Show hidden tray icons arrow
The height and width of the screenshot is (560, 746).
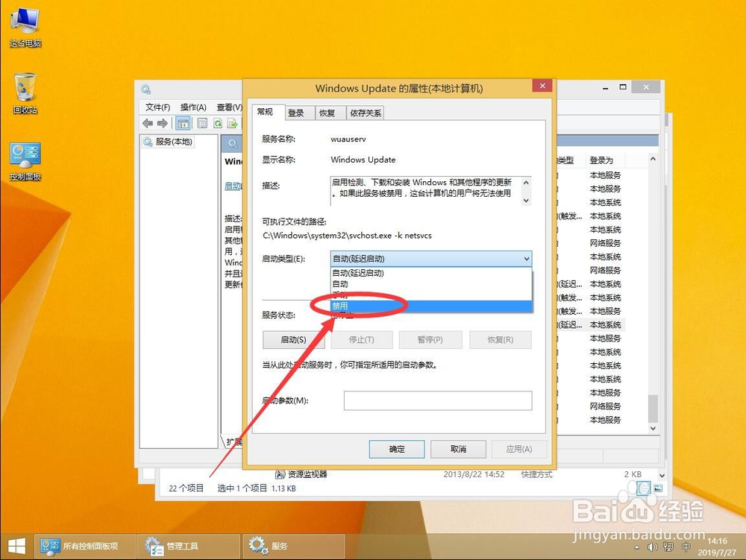tap(636, 547)
